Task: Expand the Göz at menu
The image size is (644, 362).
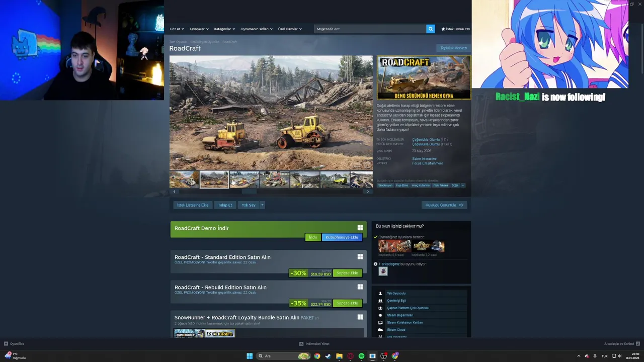Action: tap(177, 29)
